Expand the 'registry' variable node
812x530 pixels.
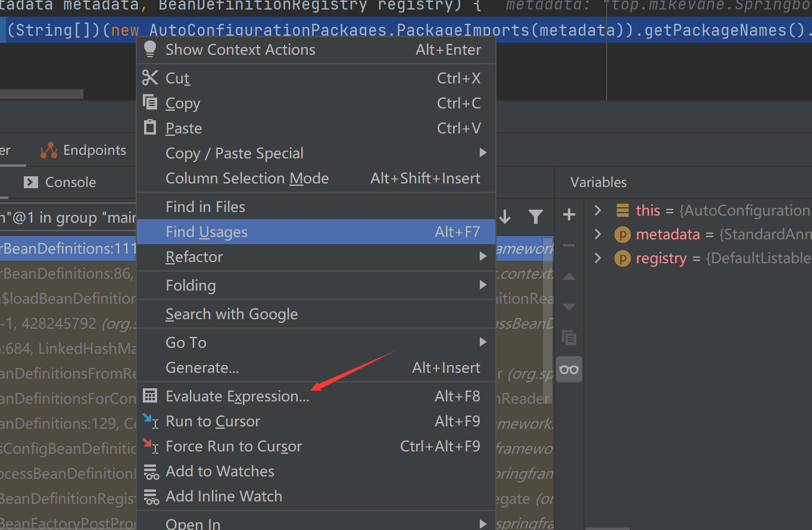pyautogui.click(x=598, y=258)
